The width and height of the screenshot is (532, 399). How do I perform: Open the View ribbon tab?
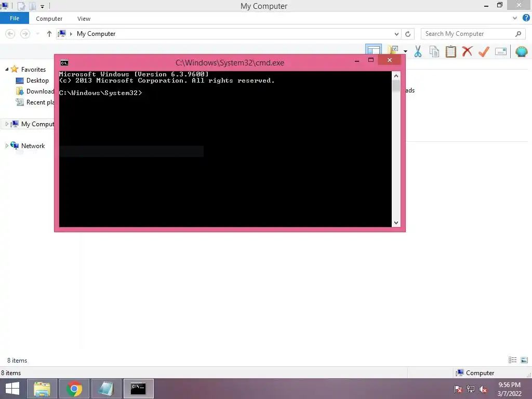coord(84,19)
